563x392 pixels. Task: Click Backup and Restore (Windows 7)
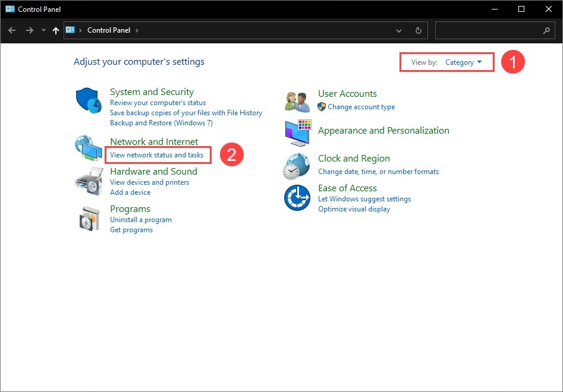pos(161,123)
